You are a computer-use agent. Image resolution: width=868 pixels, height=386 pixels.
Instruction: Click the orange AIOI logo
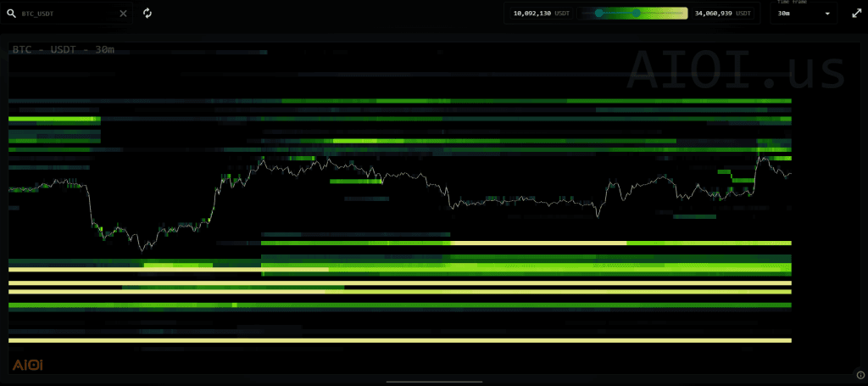coord(27,365)
